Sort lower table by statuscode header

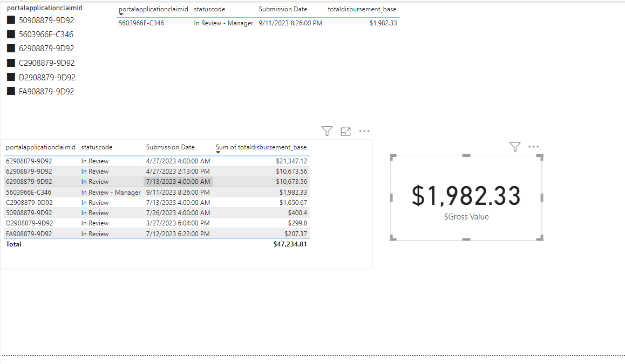point(97,147)
